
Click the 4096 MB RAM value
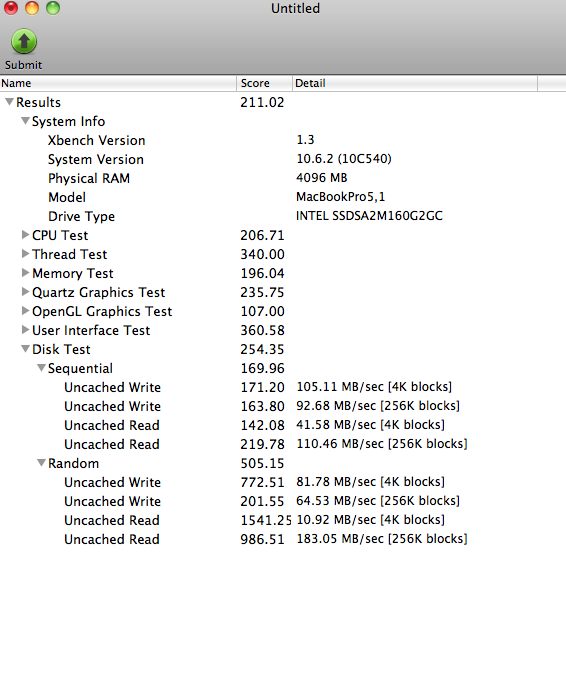pos(321,178)
